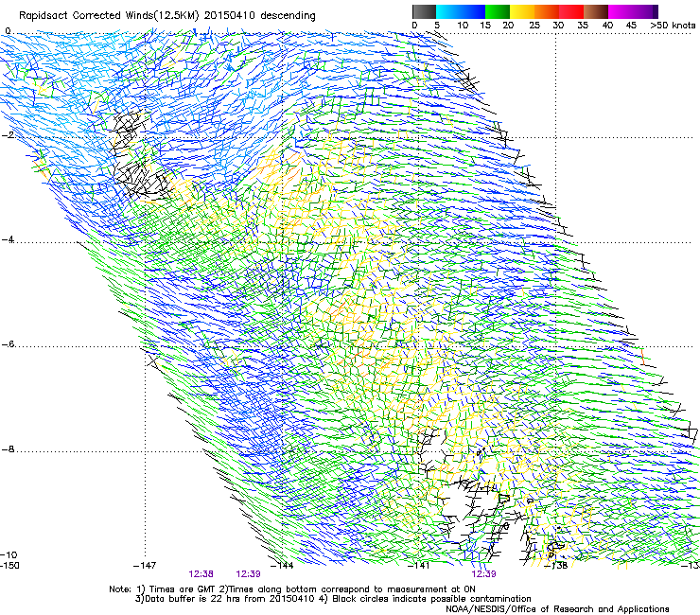This screenshot has width=700, height=615.
Task: Click the '20150410 descending' date text
Action: point(260,15)
